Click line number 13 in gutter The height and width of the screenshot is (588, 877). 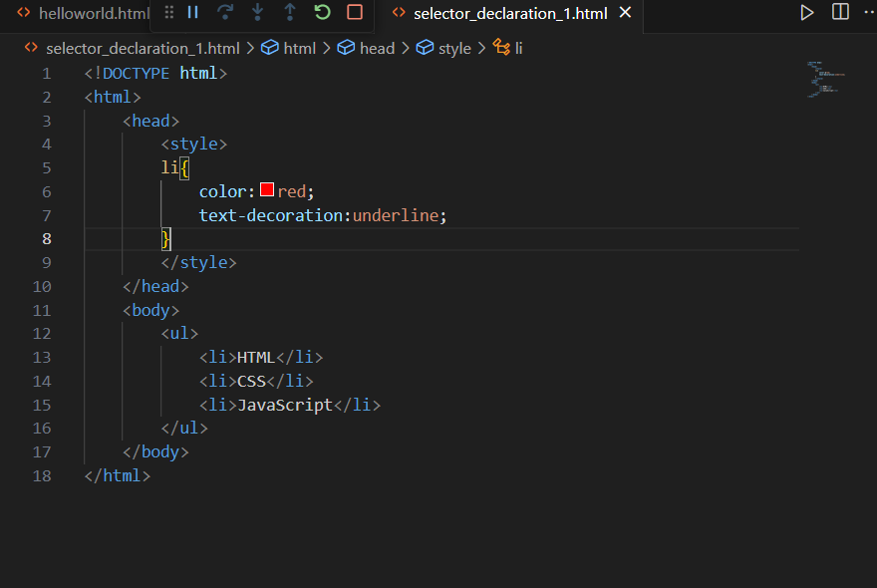[42, 358]
